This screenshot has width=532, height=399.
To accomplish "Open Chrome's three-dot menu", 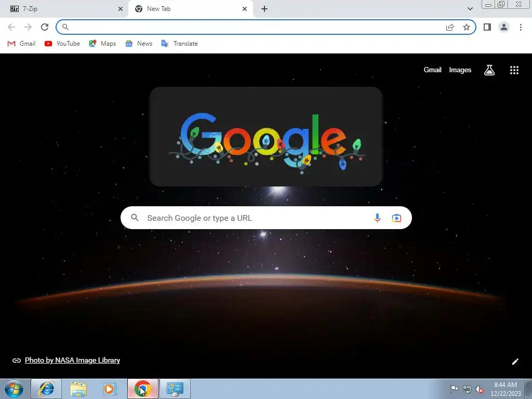I will pyautogui.click(x=521, y=27).
